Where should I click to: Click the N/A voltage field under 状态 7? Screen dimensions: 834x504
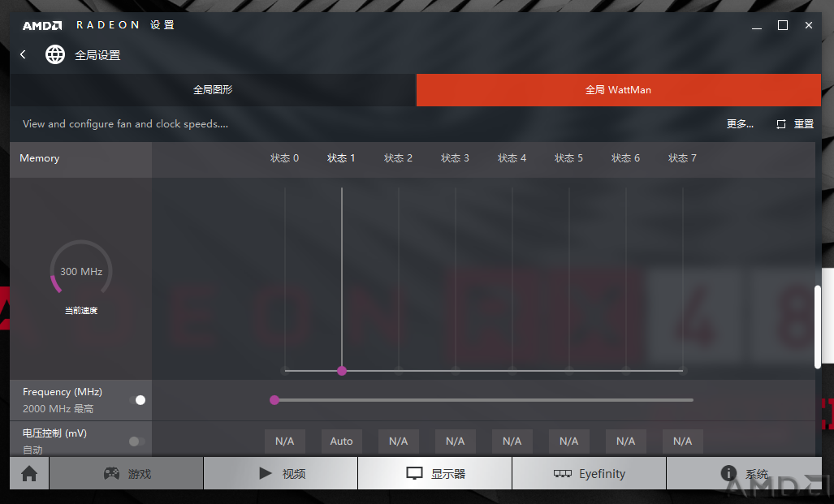click(682, 442)
